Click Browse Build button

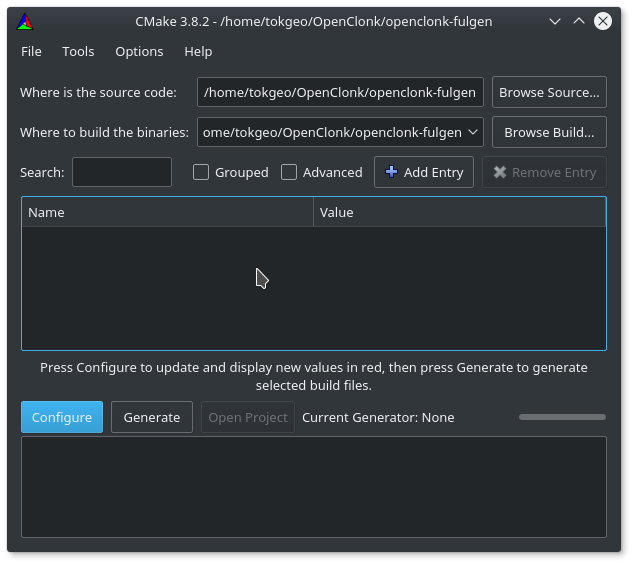tap(549, 132)
